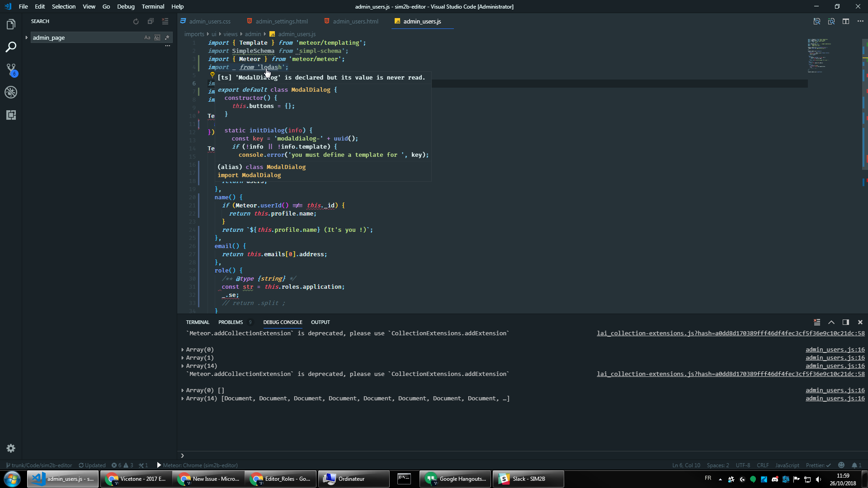Refresh the search results
The height and width of the screenshot is (488, 868).
[x=136, y=21]
